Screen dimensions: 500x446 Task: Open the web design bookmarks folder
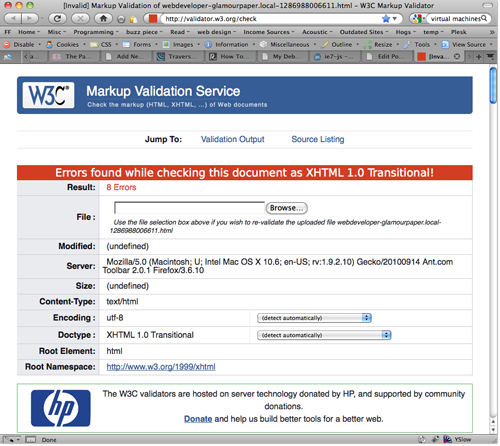pos(216,32)
